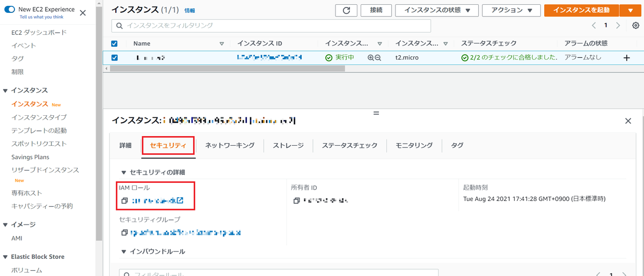Zoom out on instance state icon
Image resolution: width=644 pixels, height=276 pixels.
(x=378, y=58)
